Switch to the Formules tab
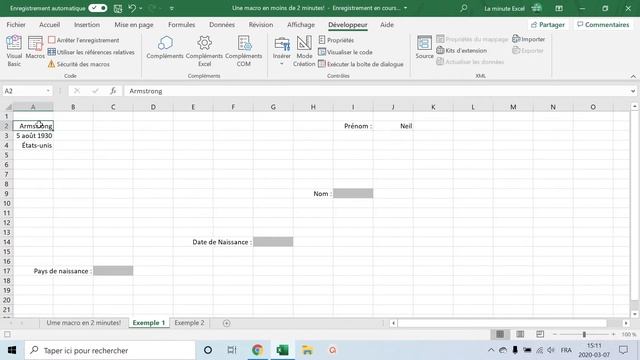Screen dimensions: 640x360 [x=182, y=24]
